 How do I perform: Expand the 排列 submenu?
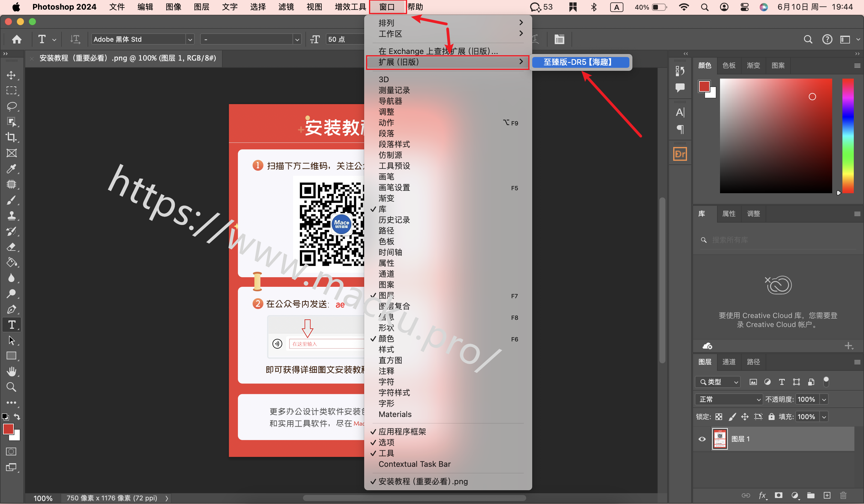[448, 22]
